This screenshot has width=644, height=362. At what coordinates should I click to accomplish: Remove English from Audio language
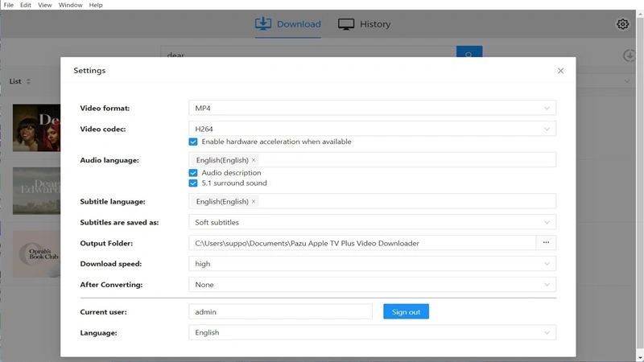[x=254, y=160]
